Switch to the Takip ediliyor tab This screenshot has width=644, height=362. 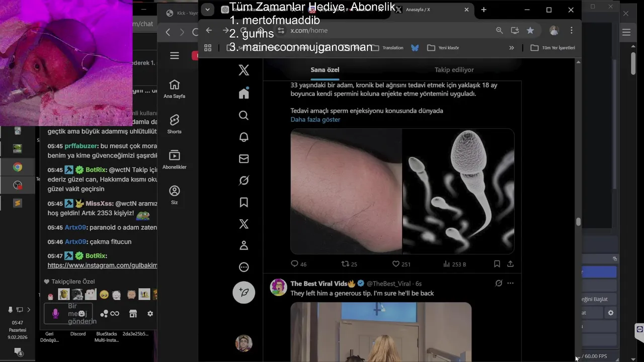(x=454, y=70)
